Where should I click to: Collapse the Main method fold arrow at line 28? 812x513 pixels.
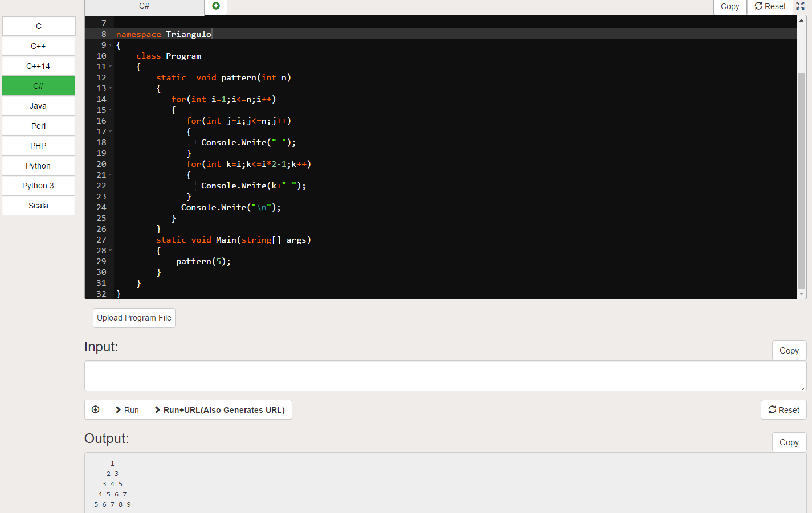pos(109,251)
